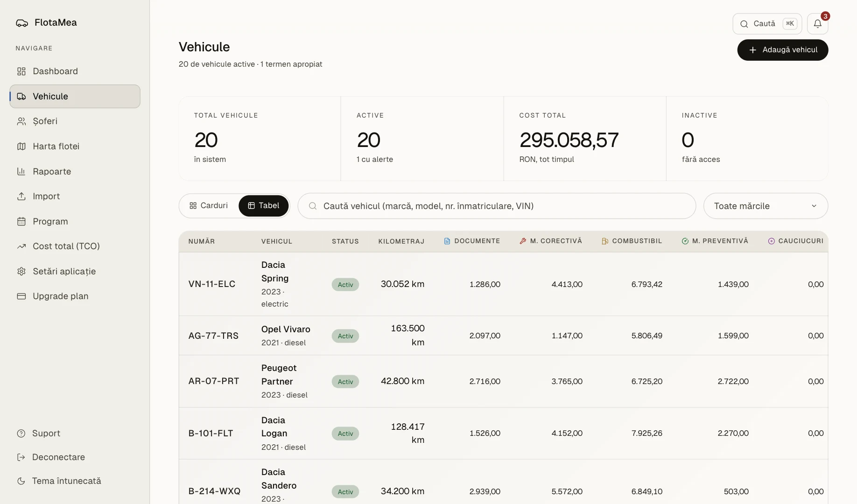The width and height of the screenshot is (857, 504).
Task: Open the Peugeot Partner vehicle row
Action: point(503,381)
